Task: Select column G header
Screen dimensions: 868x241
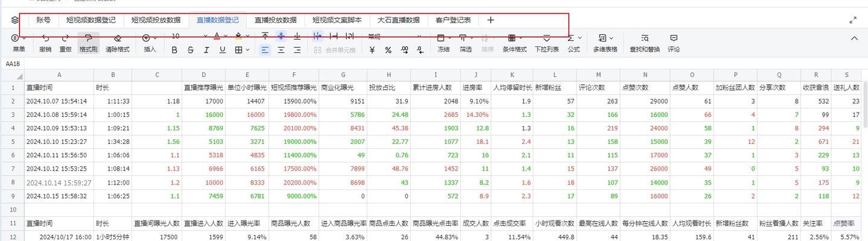Action: point(343,75)
